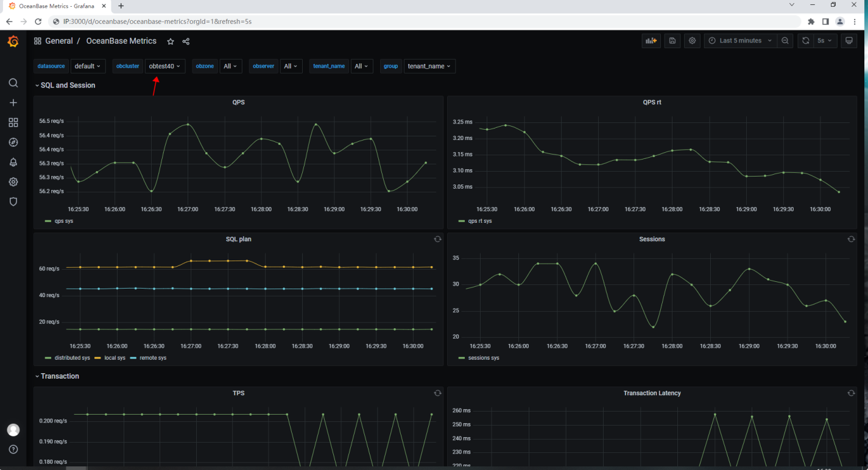Collapse the 'SQL and Session' row
This screenshot has width=868, height=470.
tap(65, 85)
